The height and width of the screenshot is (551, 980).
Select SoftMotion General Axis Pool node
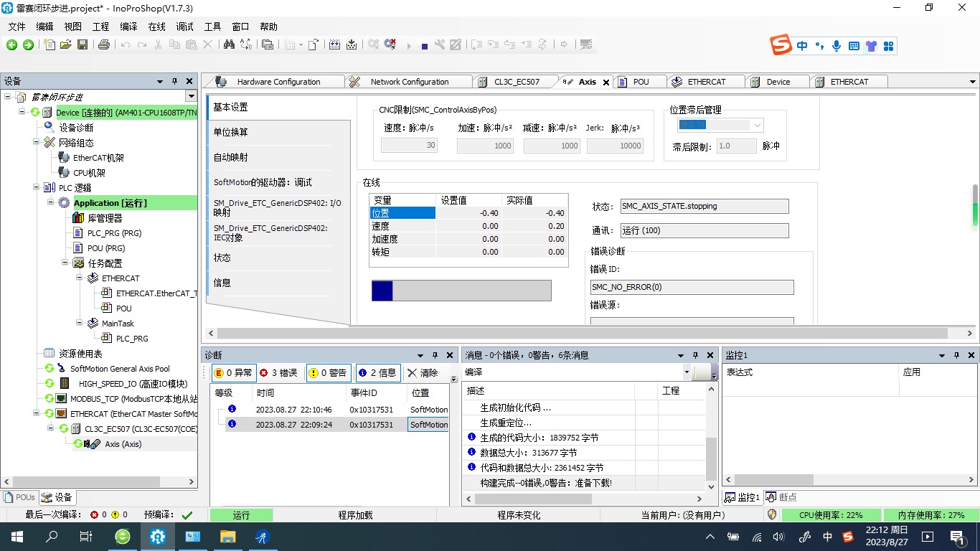click(x=120, y=369)
